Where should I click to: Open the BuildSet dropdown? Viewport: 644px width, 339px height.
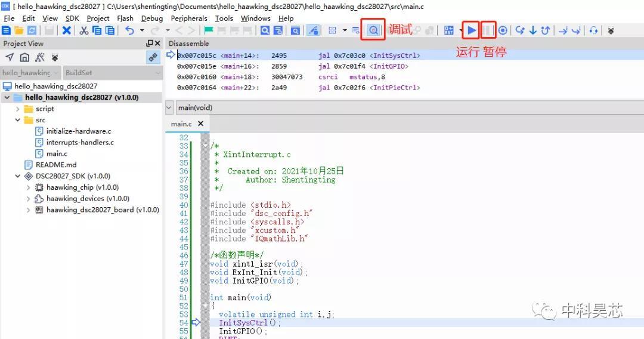pyautogui.click(x=113, y=73)
